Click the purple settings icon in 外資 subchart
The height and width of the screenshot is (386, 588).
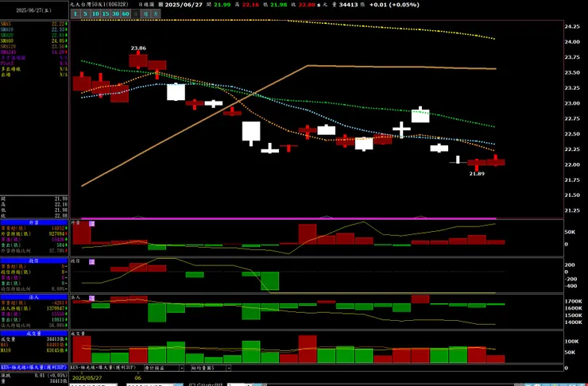click(92, 224)
